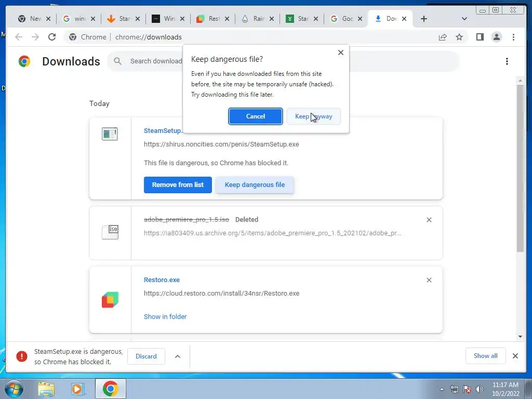Open the profile avatar icon
This screenshot has width=532, height=399.
(496, 37)
